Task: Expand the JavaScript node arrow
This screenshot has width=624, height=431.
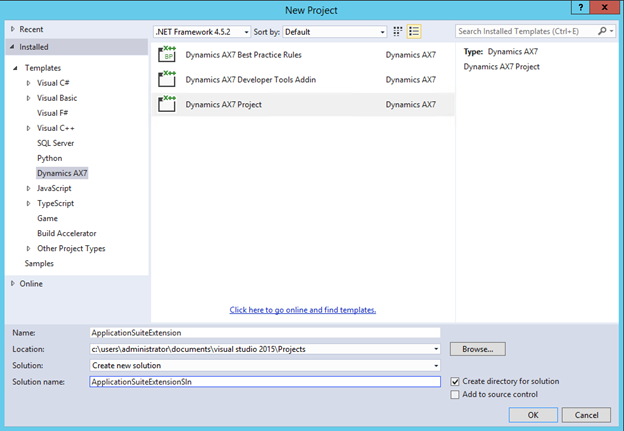Action: click(28, 188)
